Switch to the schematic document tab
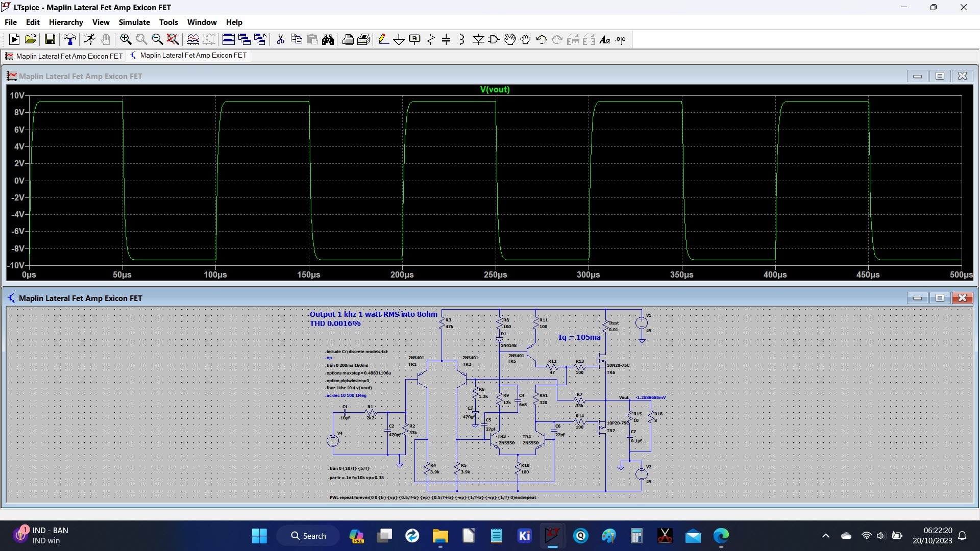 pyautogui.click(x=188, y=56)
